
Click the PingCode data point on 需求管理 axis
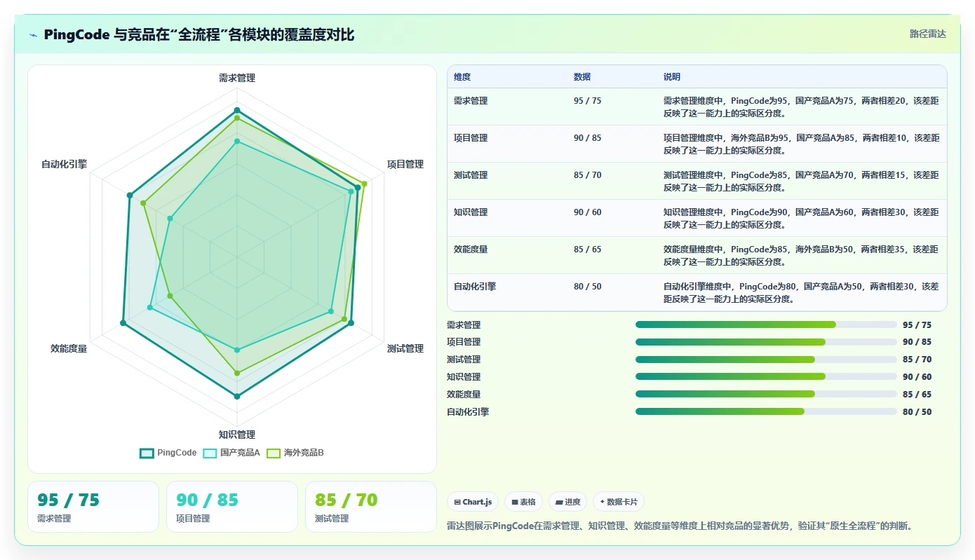[x=237, y=110]
